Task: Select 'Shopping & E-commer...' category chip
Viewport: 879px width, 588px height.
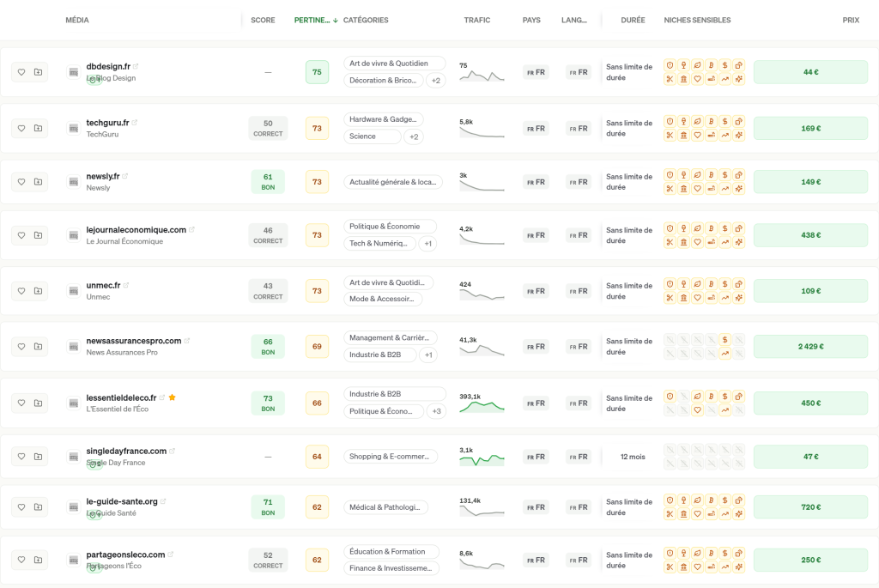Action: [391, 457]
